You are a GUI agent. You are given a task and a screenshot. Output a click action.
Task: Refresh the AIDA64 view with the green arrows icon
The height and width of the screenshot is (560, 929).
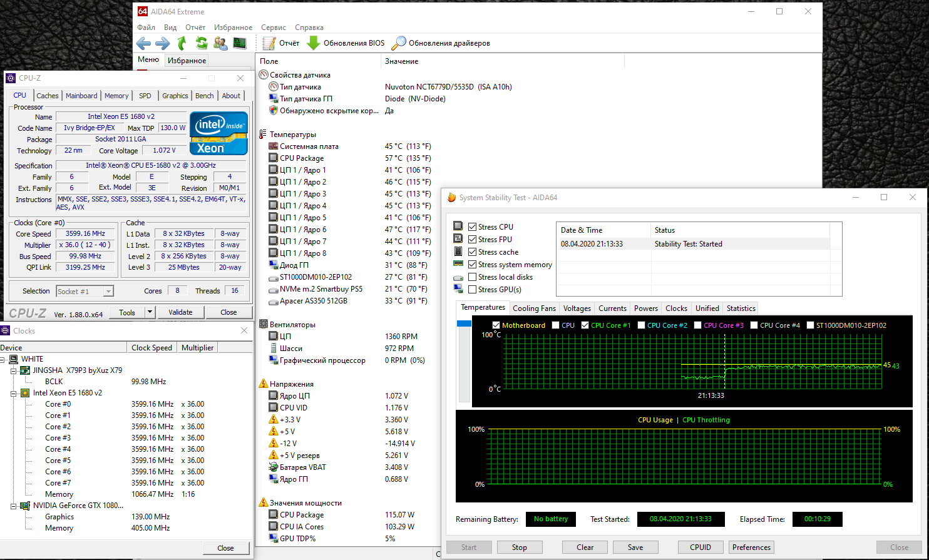click(202, 43)
